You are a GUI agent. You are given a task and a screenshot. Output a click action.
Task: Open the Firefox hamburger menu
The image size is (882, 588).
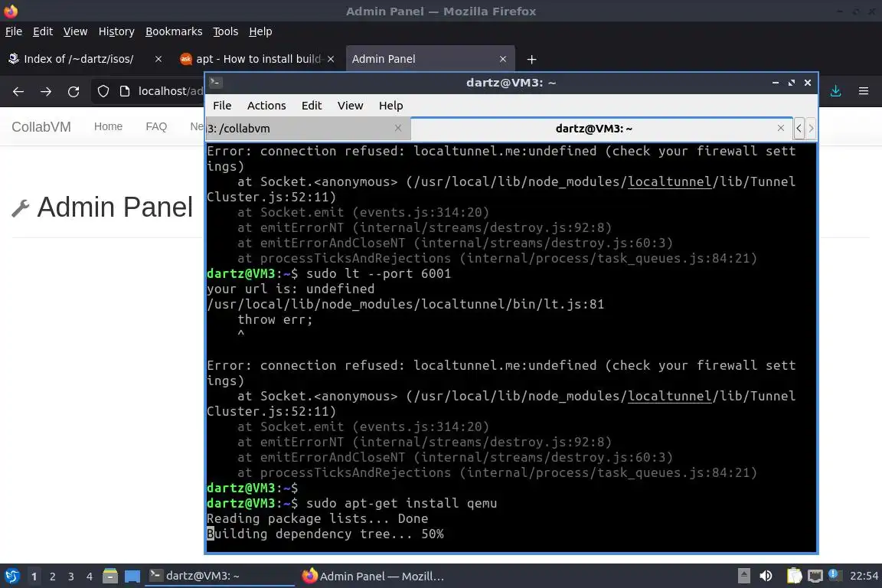click(864, 91)
